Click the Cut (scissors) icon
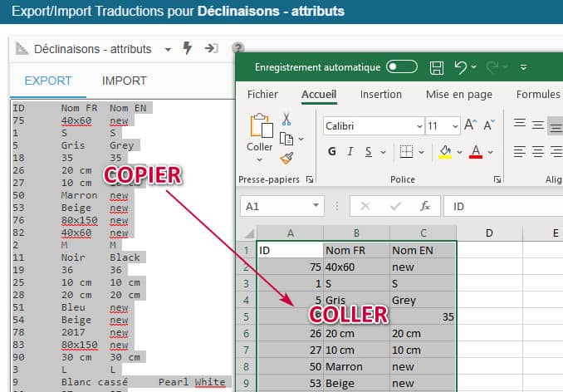This screenshot has width=563, height=392. point(286,119)
